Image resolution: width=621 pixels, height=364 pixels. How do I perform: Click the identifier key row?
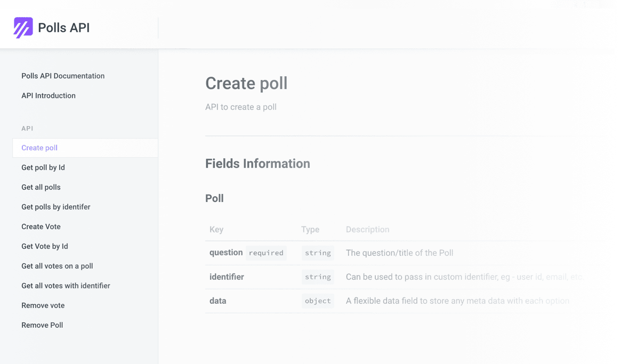227,277
